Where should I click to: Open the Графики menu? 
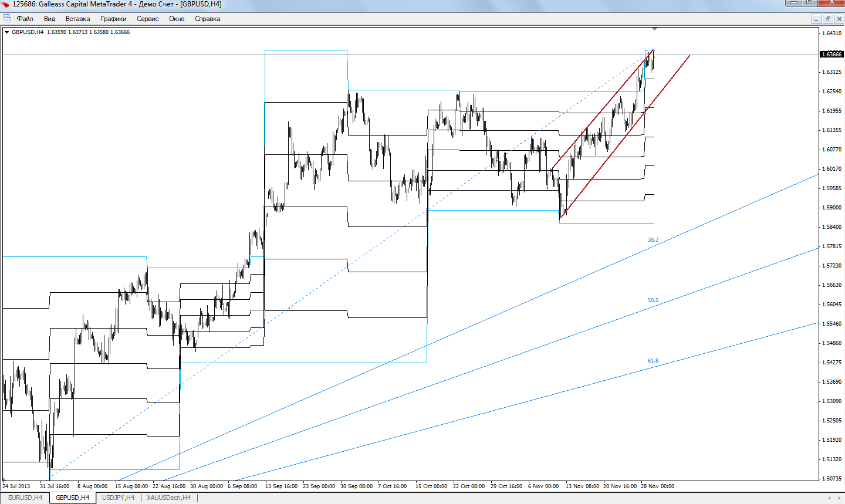[113, 19]
